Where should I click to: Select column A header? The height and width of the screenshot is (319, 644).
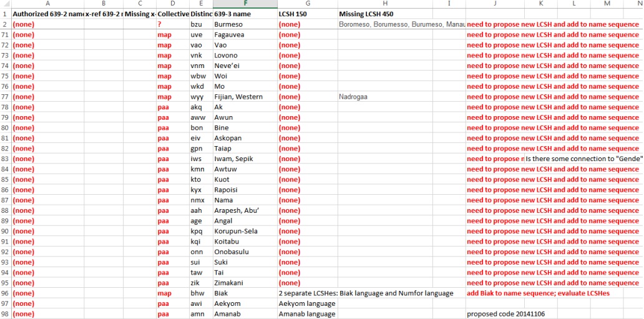[x=47, y=4]
